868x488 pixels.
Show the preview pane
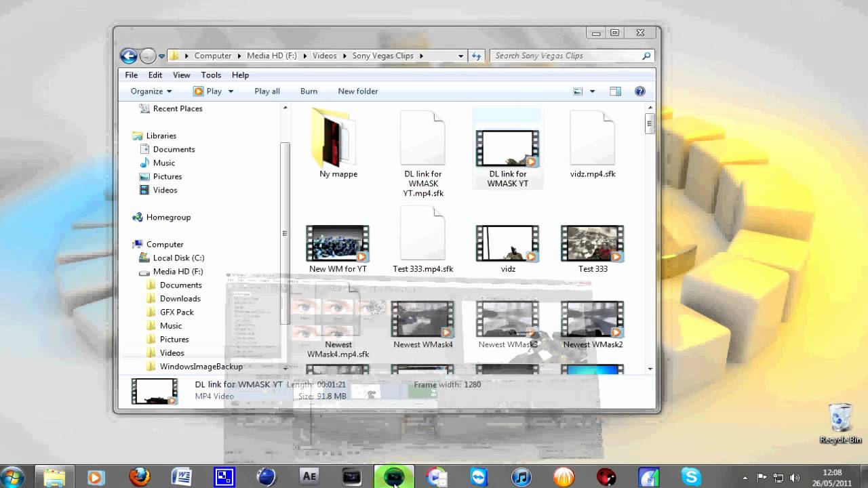tap(615, 91)
